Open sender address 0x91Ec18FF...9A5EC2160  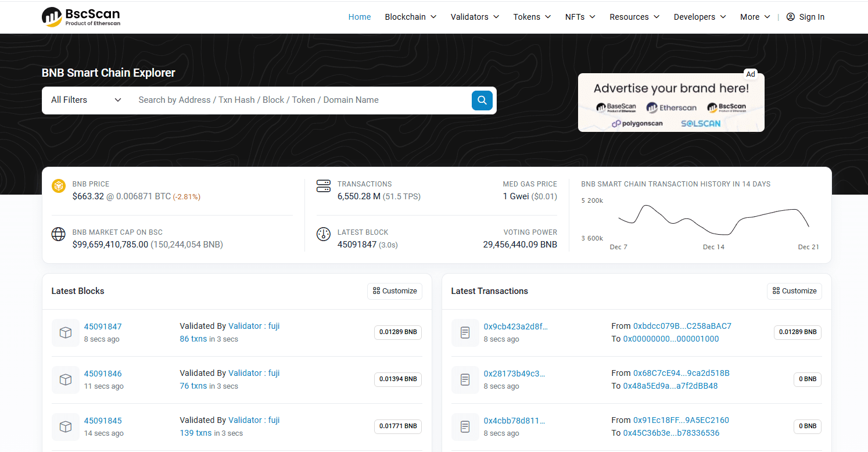point(681,420)
